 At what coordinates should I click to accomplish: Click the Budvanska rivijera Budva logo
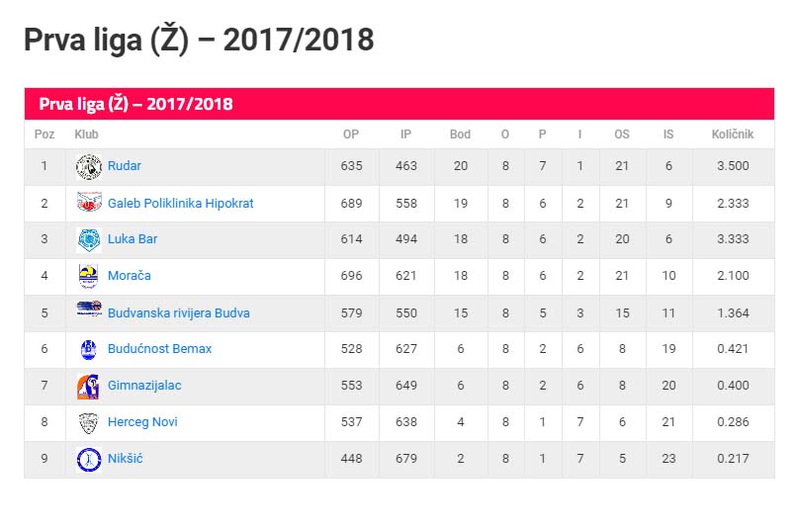click(89, 309)
